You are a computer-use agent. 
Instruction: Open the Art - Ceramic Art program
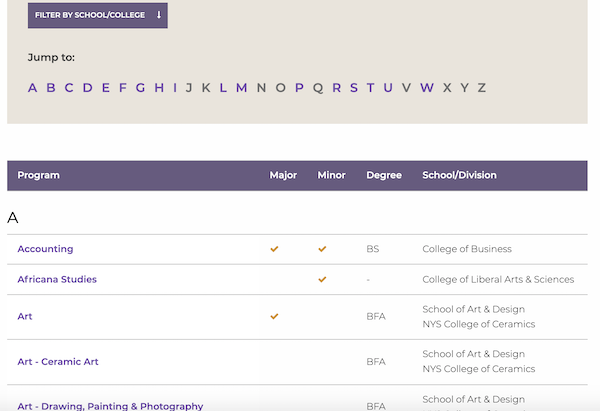point(58,362)
